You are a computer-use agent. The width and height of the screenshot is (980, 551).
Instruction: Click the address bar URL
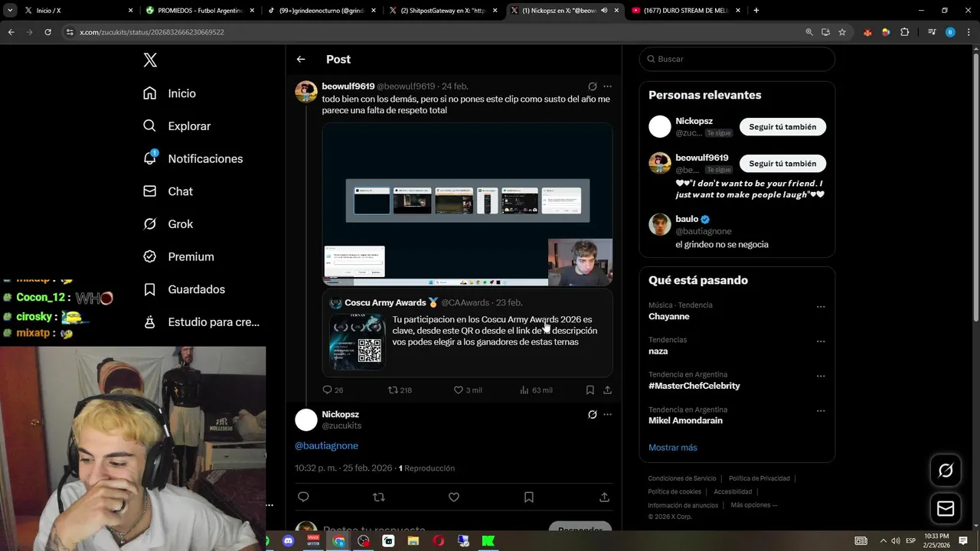coord(152,32)
